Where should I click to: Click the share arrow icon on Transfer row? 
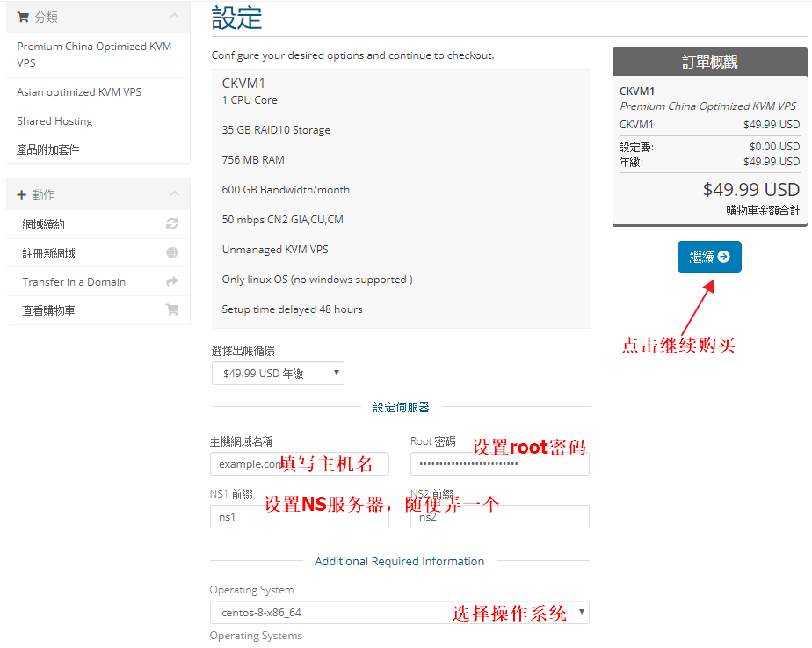pos(172,281)
